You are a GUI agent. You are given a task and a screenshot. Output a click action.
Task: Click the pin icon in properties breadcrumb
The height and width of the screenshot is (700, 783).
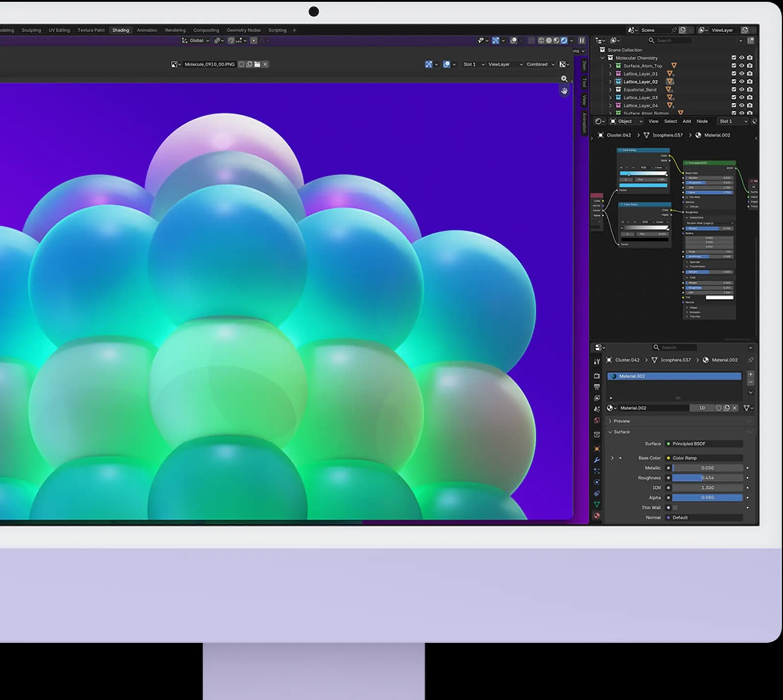click(x=750, y=360)
